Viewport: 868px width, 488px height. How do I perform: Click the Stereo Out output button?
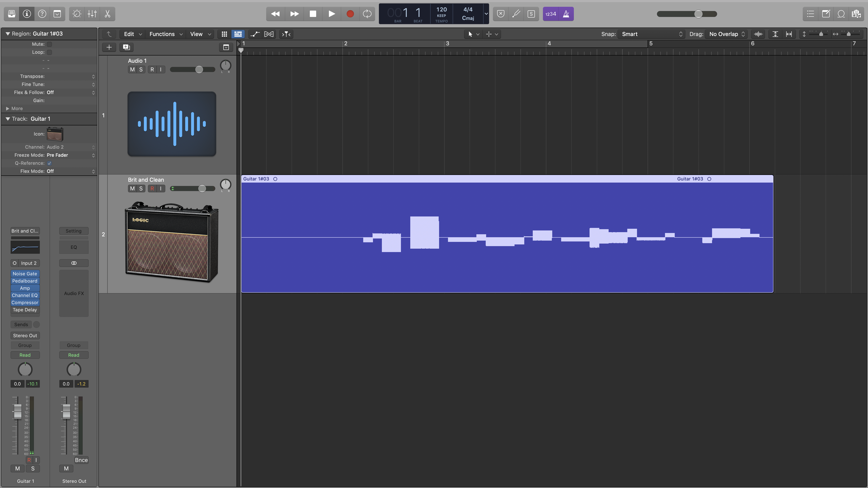click(x=25, y=335)
